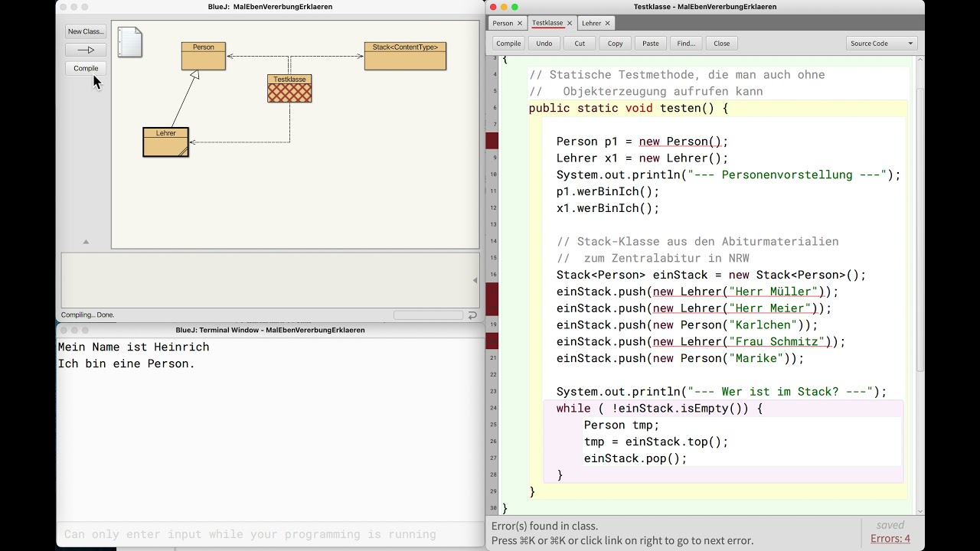Viewport: 980px width, 551px height.
Task: Open Find... in the editor toolbar
Action: 686,44
